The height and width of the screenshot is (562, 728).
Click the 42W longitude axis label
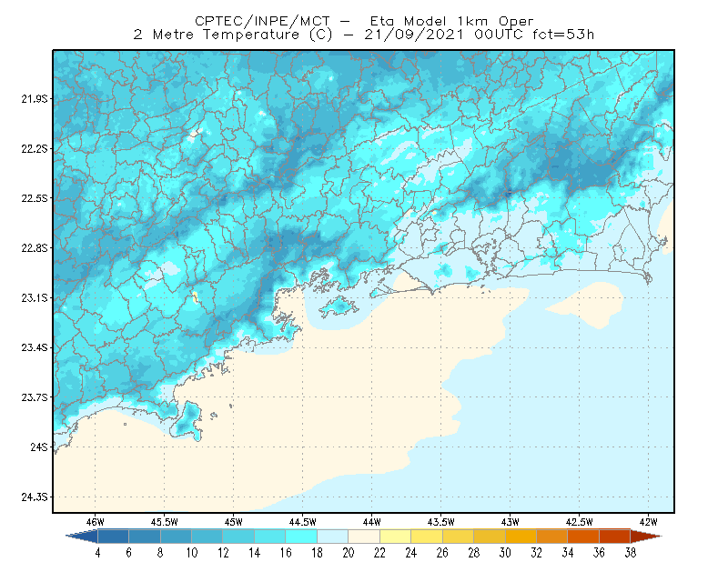coord(648,522)
